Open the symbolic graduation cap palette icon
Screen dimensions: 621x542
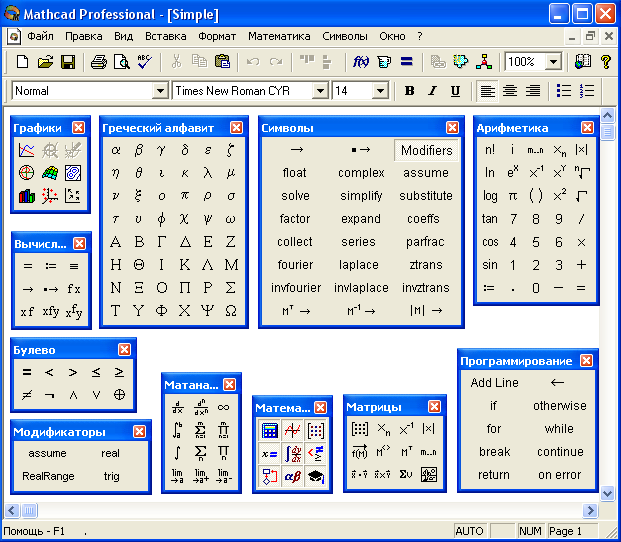(x=316, y=476)
